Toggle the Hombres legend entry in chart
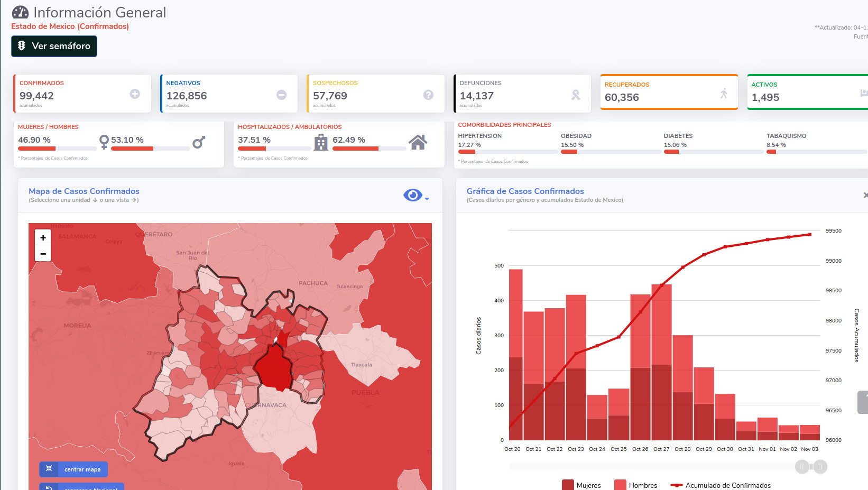Image resolution: width=868 pixels, height=490 pixels. pos(636,485)
